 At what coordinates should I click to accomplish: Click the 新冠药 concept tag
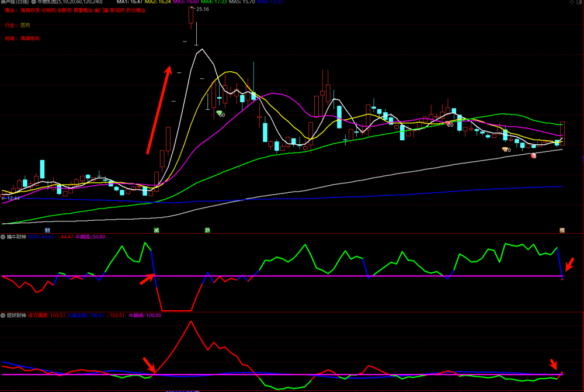tap(117, 11)
